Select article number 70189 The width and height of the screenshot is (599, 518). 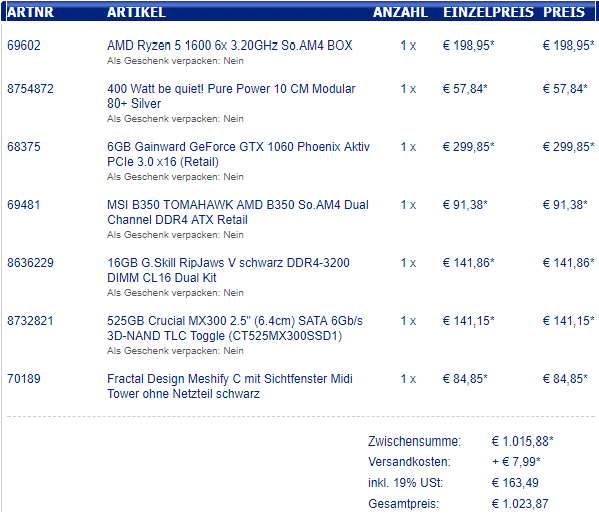24,379
